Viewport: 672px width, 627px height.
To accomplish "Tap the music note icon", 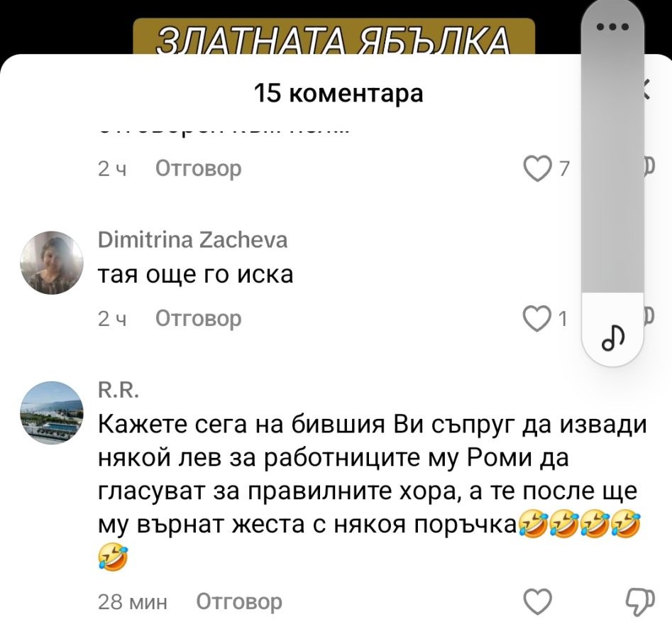I will (613, 337).
